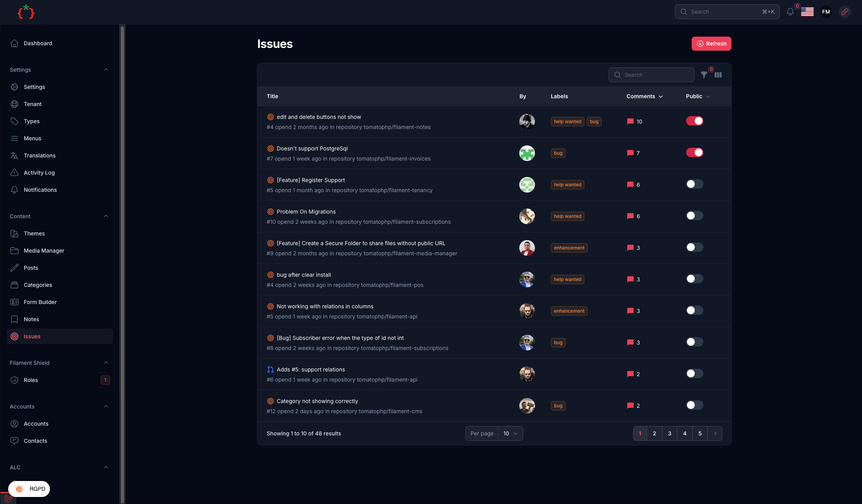
Task: Open Translations in sidebar
Action: pyautogui.click(x=39, y=156)
